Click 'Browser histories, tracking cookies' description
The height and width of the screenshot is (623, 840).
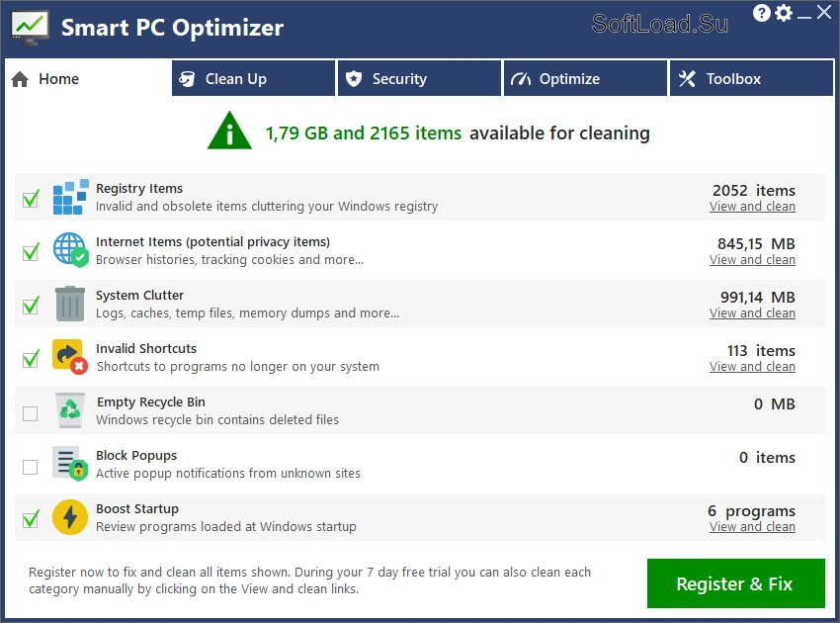tap(230, 259)
